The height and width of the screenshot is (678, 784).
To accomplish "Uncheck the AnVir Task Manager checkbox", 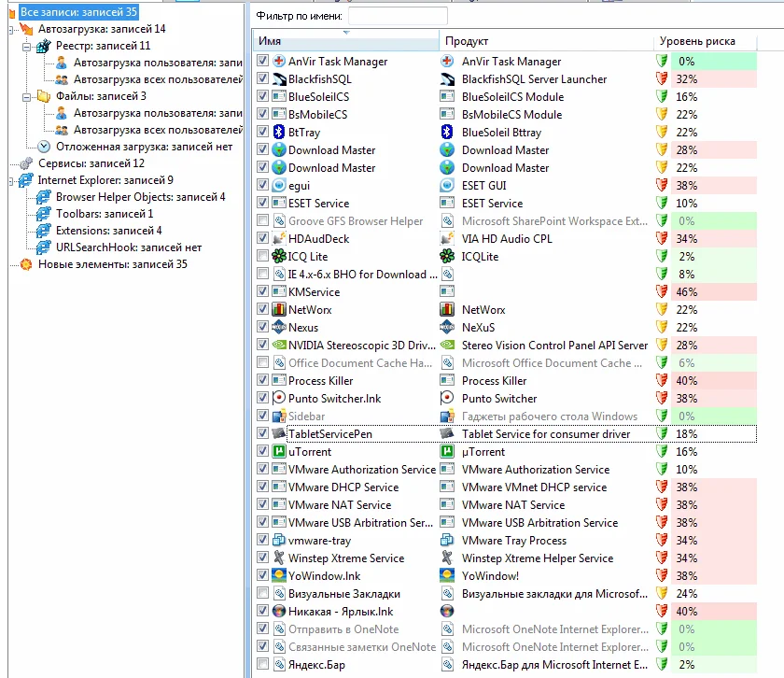I will (x=262, y=61).
